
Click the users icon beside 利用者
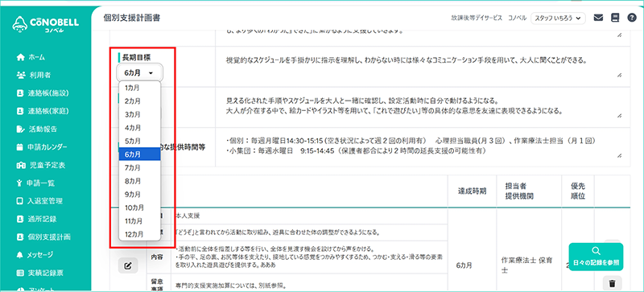[20, 75]
